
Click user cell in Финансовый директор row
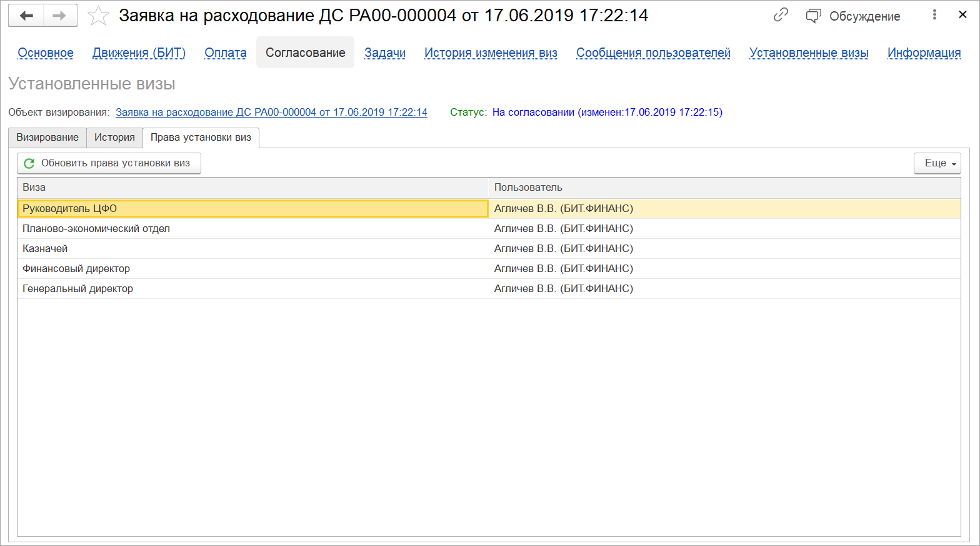(x=725, y=269)
